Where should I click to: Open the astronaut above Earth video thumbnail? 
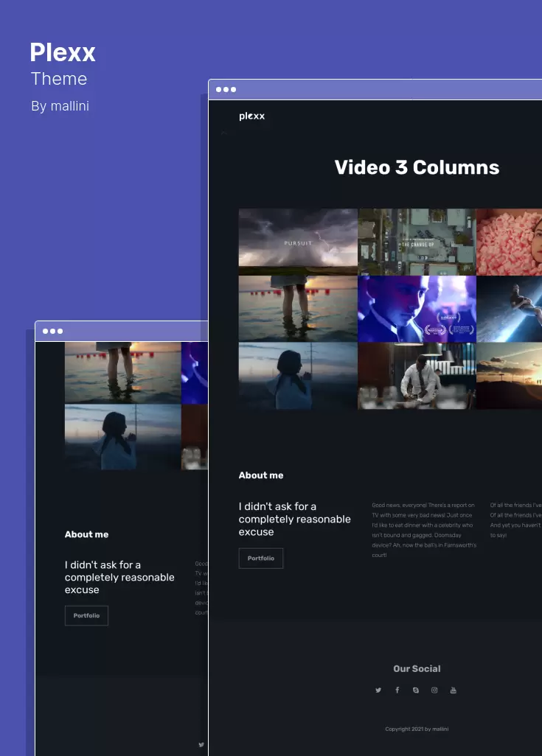point(509,309)
